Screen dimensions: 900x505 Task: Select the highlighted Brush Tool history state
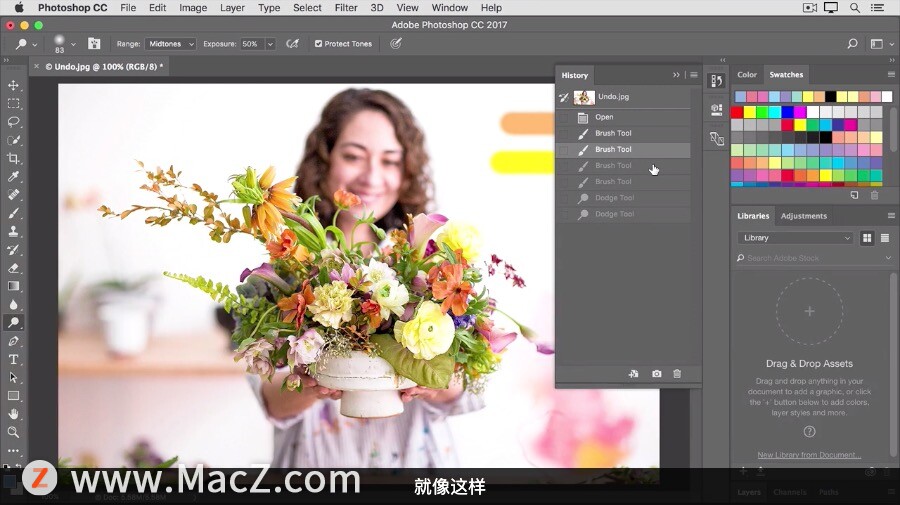tap(623, 149)
